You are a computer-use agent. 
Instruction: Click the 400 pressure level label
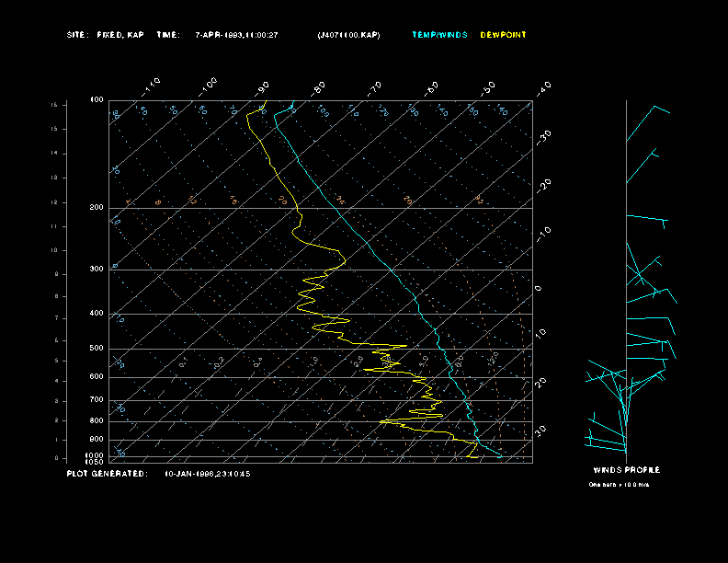pos(97,314)
